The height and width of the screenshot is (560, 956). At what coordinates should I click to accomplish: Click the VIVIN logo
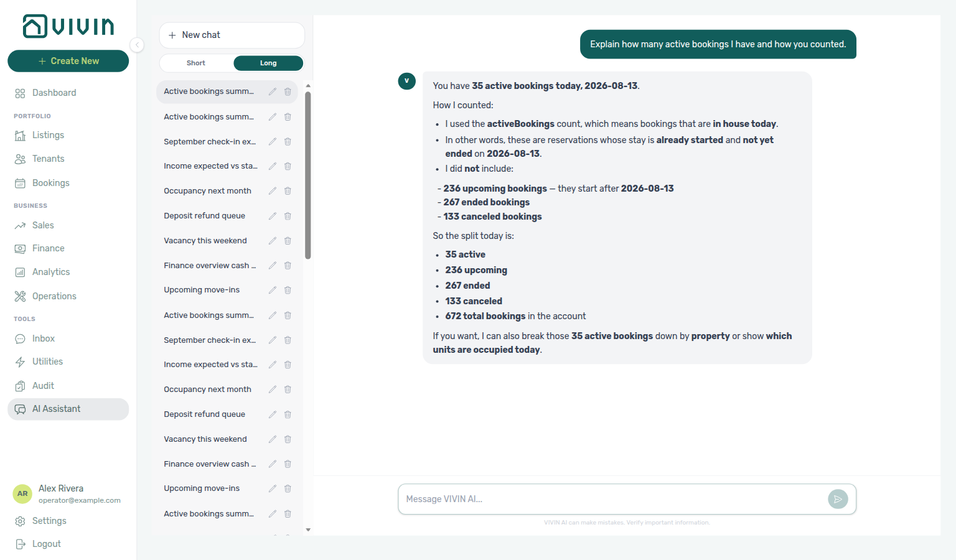click(x=68, y=26)
